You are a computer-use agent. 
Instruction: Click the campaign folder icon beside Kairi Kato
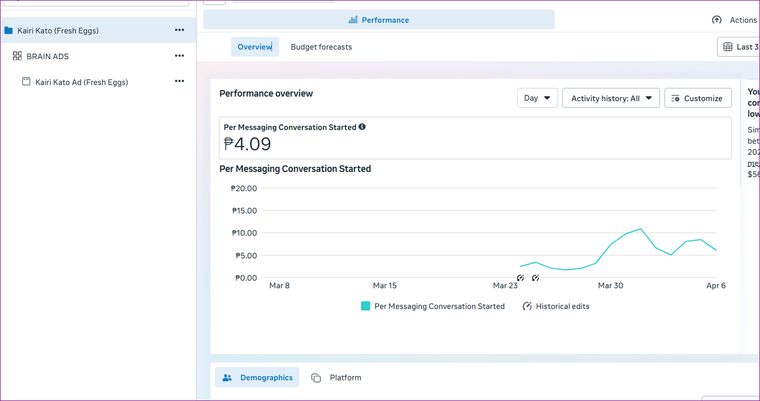pyautogui.click(x=8, y=30)
